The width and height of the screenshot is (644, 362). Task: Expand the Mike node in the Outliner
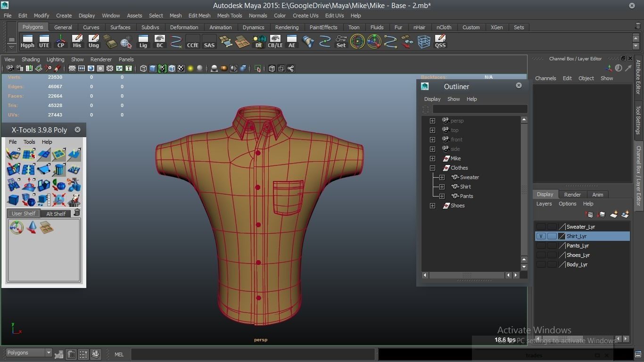coord(432,158)
